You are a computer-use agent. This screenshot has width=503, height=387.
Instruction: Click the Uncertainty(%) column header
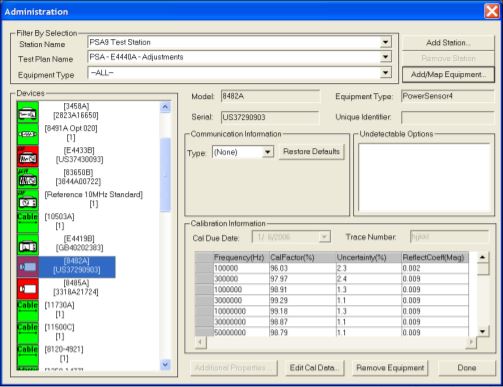[x=368, y=258]
